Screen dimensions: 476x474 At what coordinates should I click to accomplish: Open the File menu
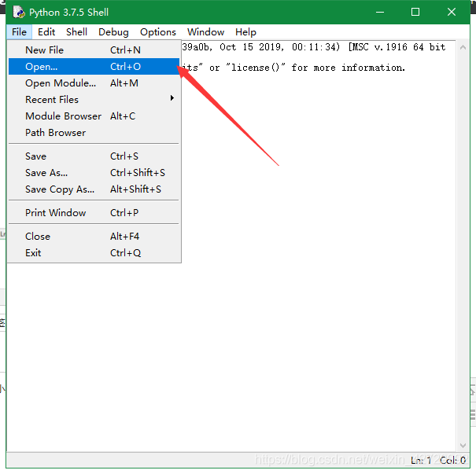coord(19,32)
